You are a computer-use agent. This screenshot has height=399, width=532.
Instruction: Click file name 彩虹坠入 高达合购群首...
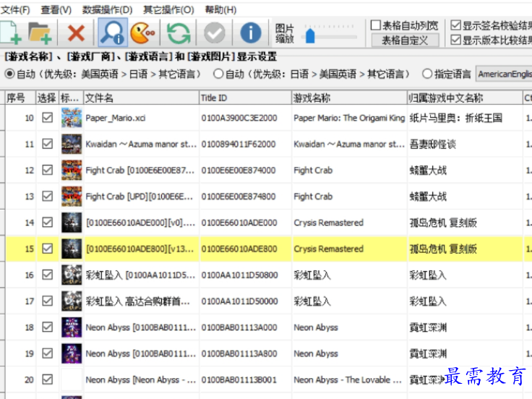138,301
